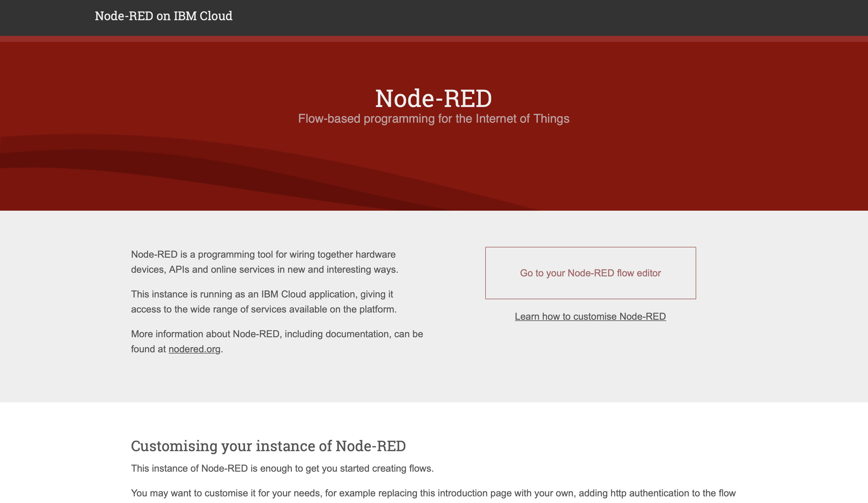Open the 'Go to your Node-RED flow editor' button
The width and height of the screenshot is (868, 503).
tap(590, 273)
